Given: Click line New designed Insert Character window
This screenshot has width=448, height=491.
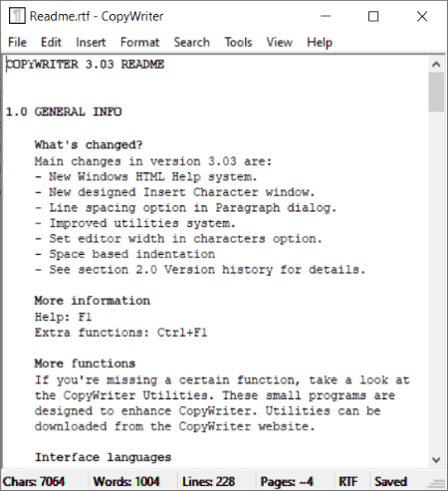Looking at the screenshot, I should [x=175, y=192].
